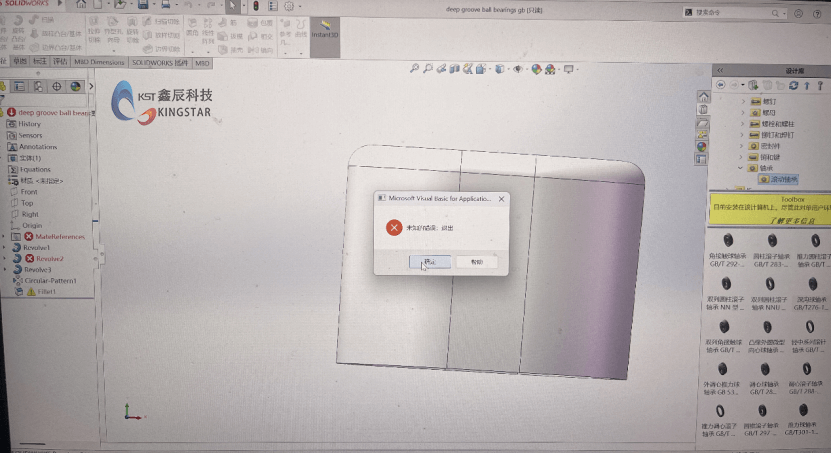Open the file properties list icon
The height and width of the screenshot is (453, 831).
(273, 6)
